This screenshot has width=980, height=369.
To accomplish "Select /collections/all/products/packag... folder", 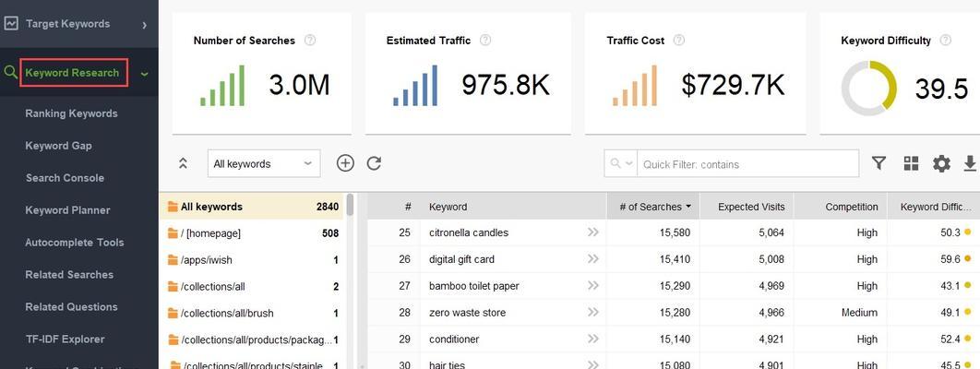I will (x=253, y=340).
